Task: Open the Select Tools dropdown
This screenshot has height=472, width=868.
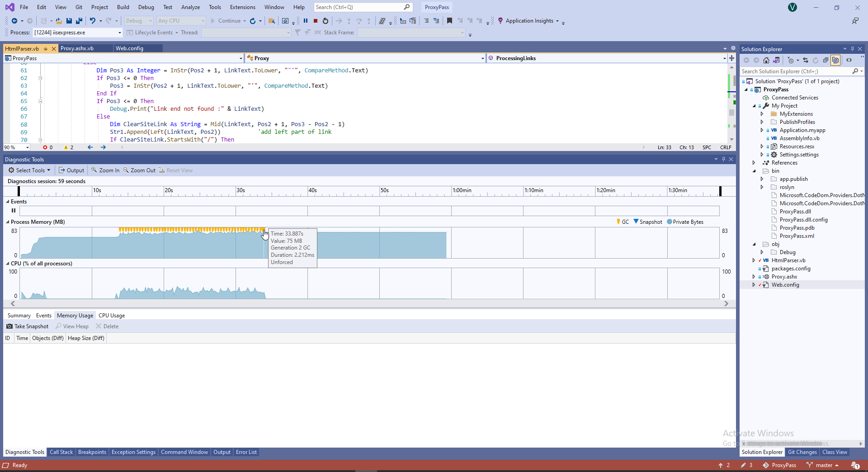Action: point(29,170)
